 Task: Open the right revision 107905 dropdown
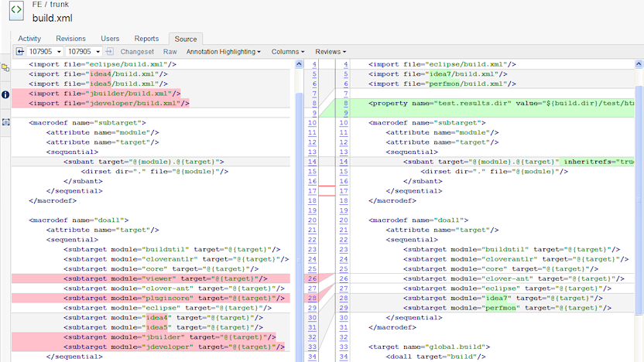coord(84,52)
